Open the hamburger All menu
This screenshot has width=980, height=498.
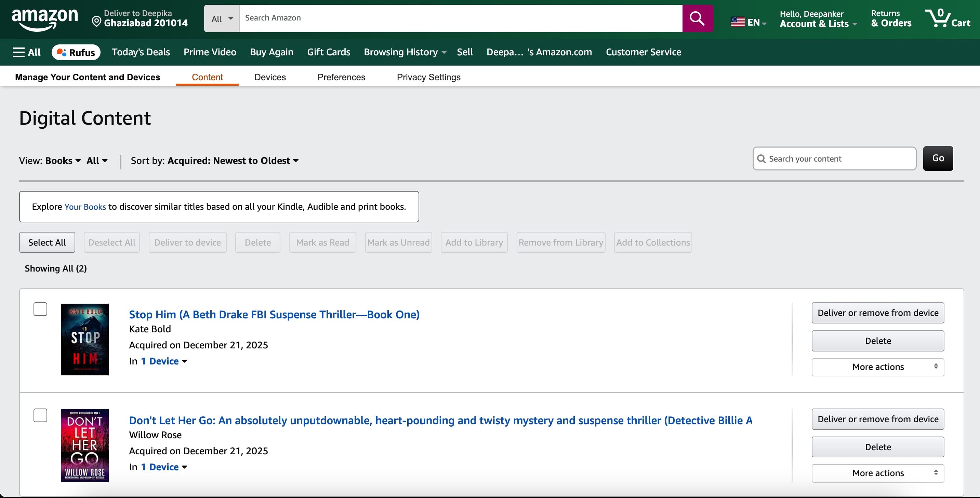click(x=27, y=52)
